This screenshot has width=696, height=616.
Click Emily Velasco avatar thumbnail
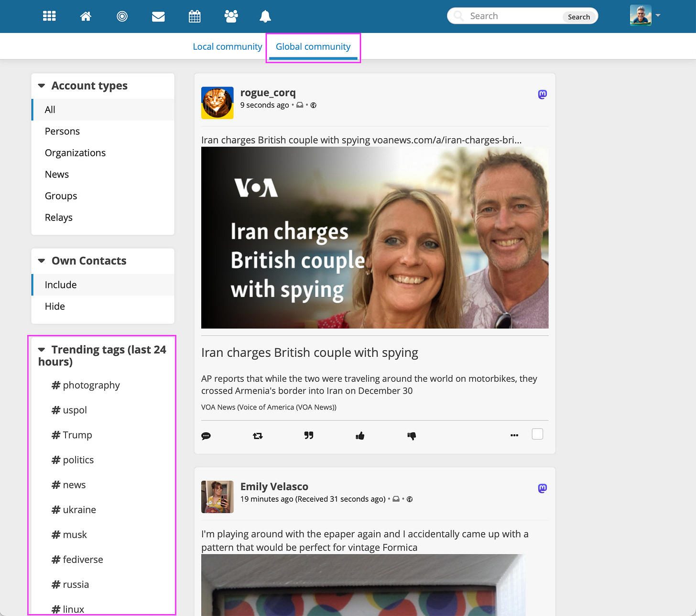pos(217,497)
